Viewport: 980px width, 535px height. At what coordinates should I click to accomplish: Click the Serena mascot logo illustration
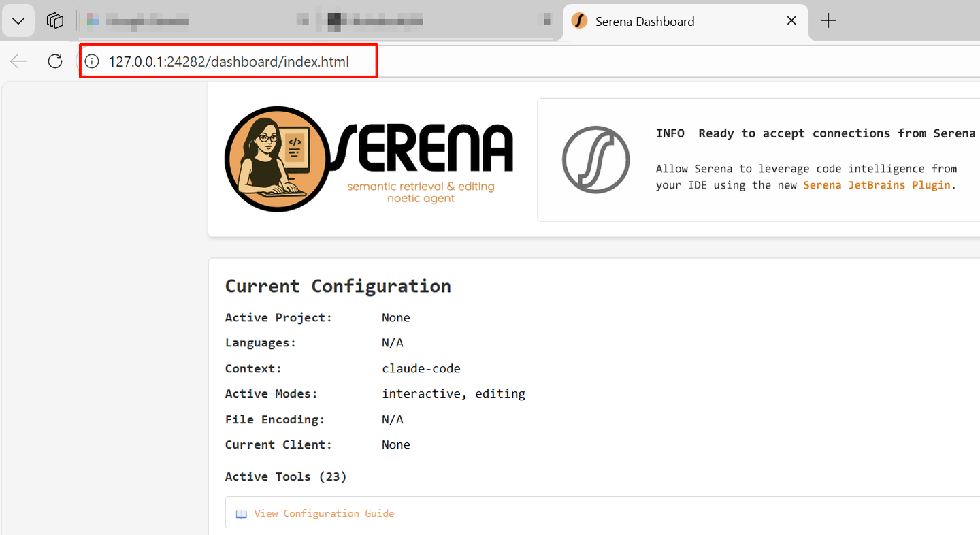click(276, 159)
